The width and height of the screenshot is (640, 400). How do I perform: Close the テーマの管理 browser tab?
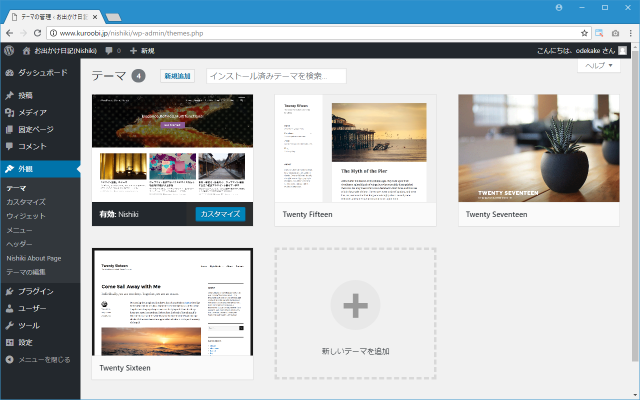[95, 17]
